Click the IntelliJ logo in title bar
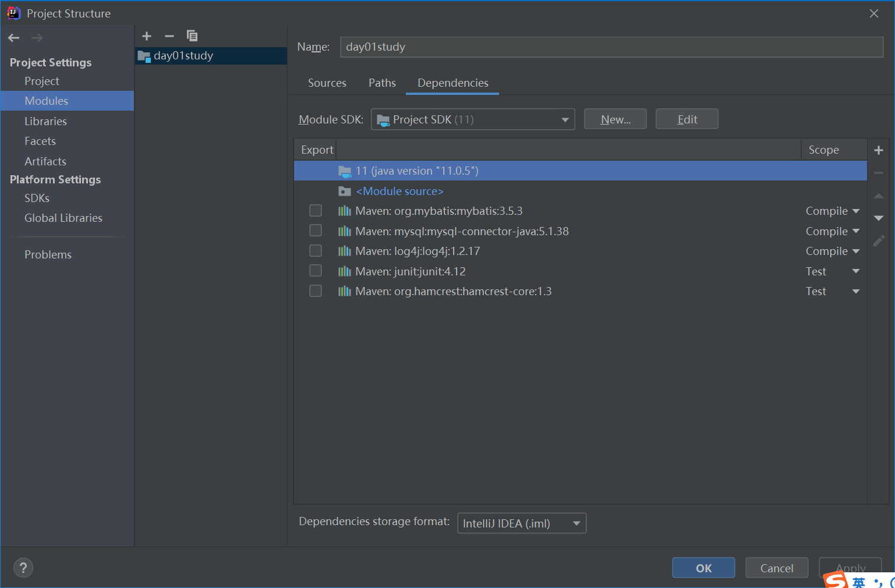 (x=13, y=13)
